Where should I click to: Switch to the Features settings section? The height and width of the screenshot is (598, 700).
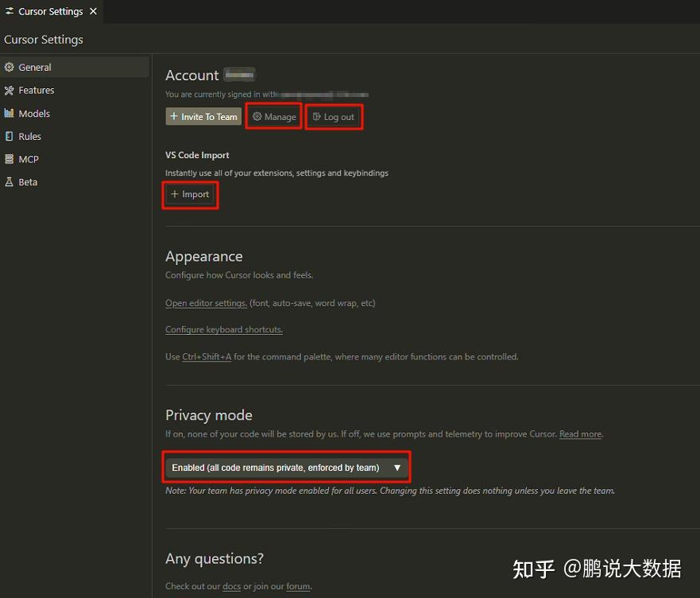pyautogui.click(x=37, y=91)
